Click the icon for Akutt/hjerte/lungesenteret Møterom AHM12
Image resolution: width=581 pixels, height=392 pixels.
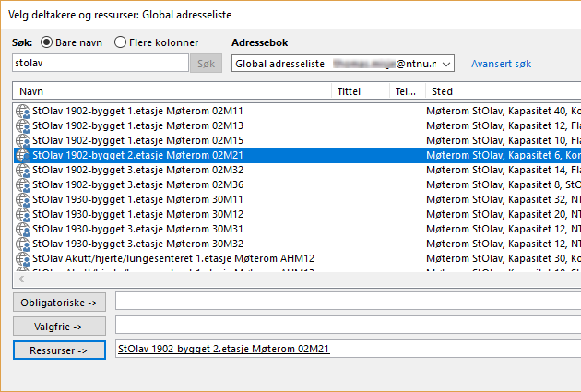point(23,258)
